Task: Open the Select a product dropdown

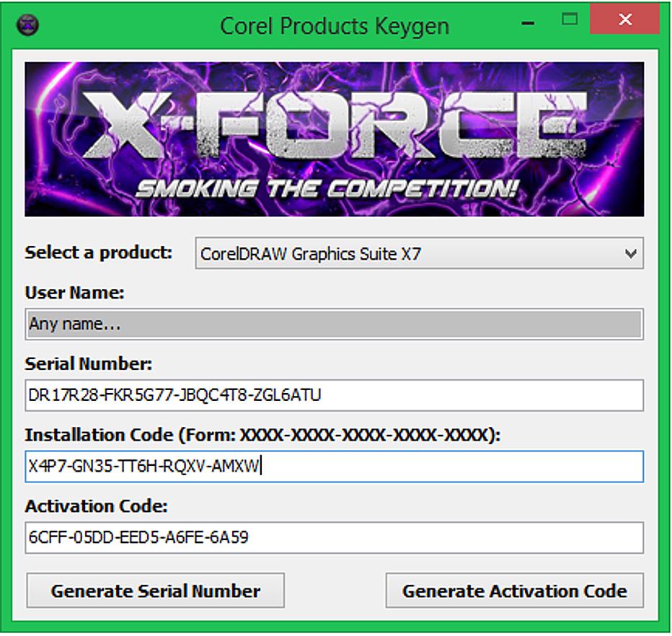Action: [419, 253]
